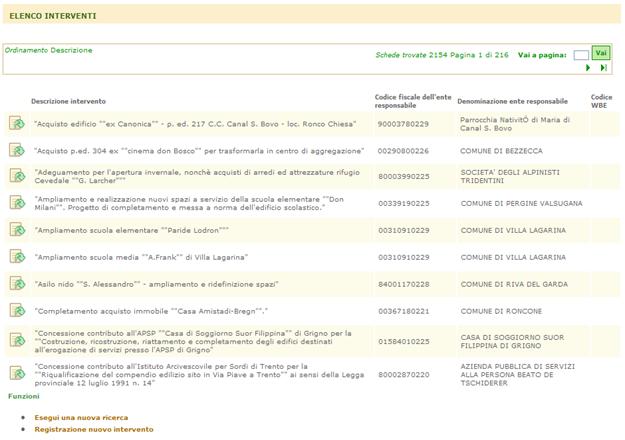Screen dimensions: 625x440
Task: Open record icon for Casa Amistadi-Bregn row
Action: point(17,310)
